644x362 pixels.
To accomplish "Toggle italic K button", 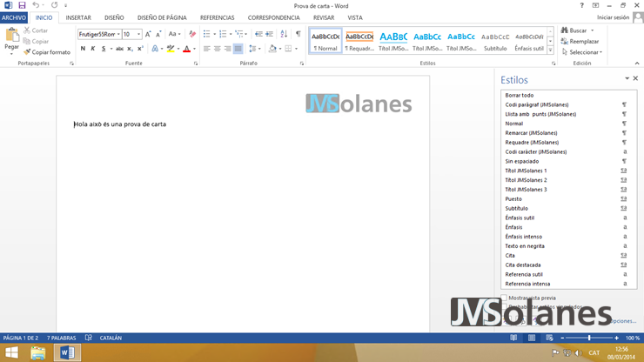I will (93, 49).
